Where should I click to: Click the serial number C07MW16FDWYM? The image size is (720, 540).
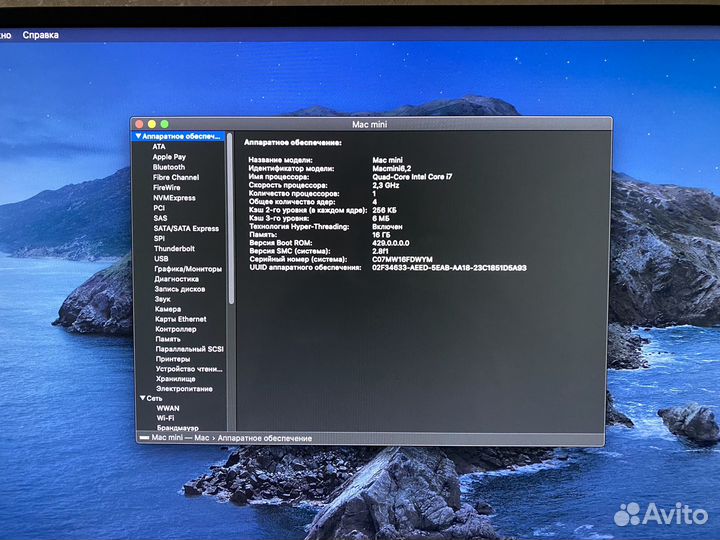click(402, 259)
